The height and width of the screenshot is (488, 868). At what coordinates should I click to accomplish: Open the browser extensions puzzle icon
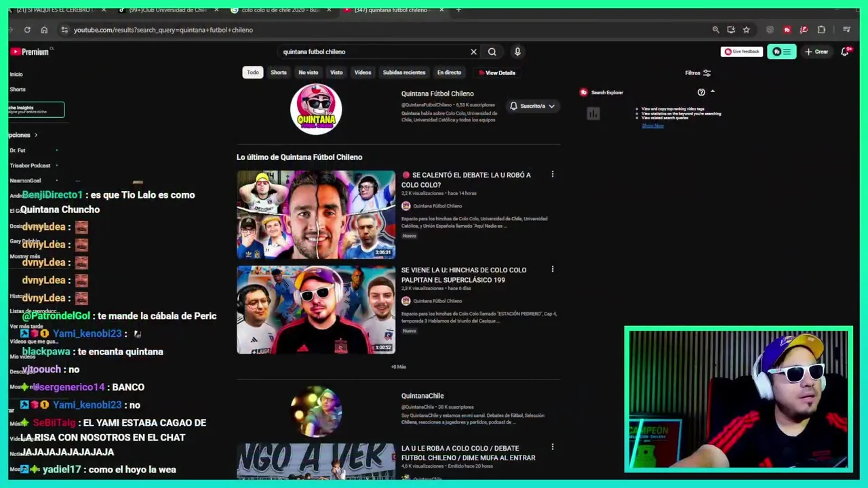tap(821, 30)
